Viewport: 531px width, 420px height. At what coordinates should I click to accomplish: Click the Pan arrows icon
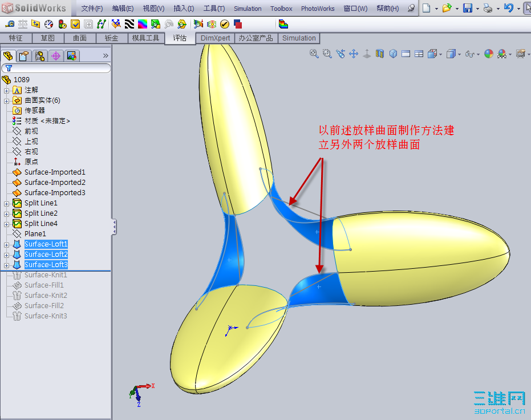pyautogui.click(x=354, y=54)
